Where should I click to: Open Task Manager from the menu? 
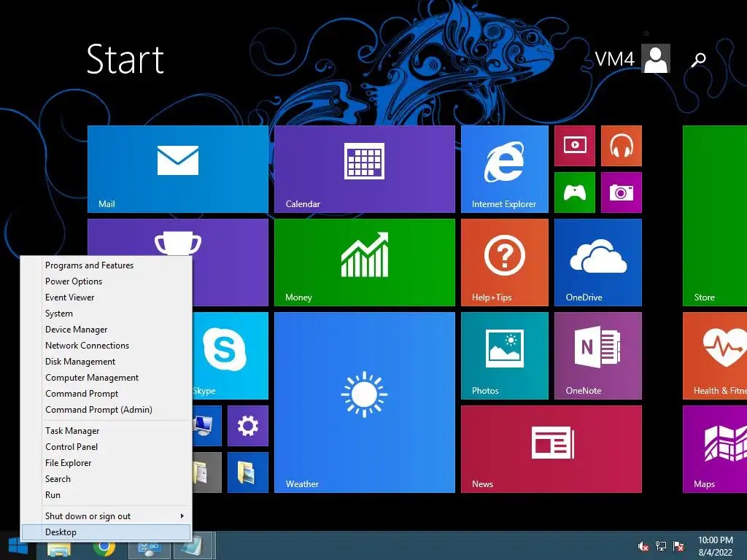pos(106,430)
